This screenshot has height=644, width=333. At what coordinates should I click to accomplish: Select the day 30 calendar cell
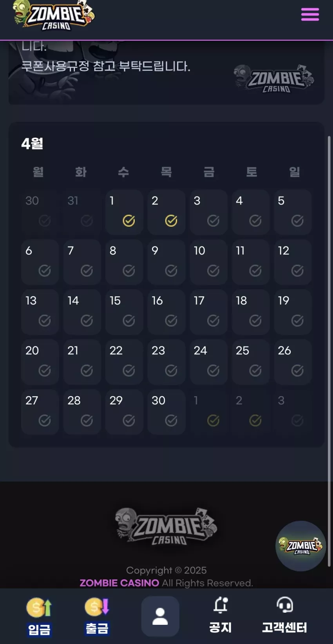(166, 412)
